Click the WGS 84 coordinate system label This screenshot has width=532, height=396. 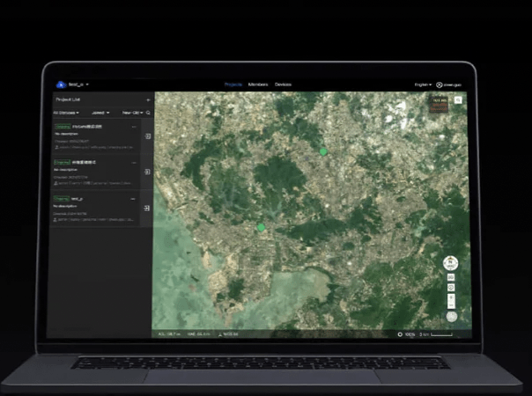[x=228, y=334]
